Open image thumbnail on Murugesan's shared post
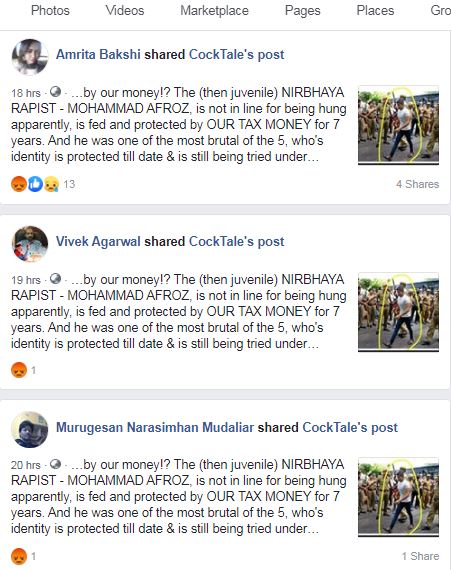The width and height of the screenshot is (451, 570). click(398, 497)
